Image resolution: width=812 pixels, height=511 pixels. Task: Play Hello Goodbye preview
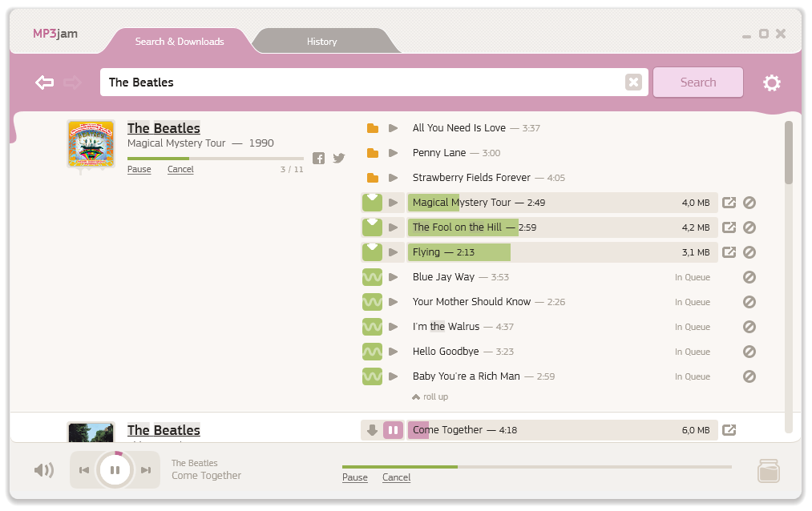click(x=393, y=352)
